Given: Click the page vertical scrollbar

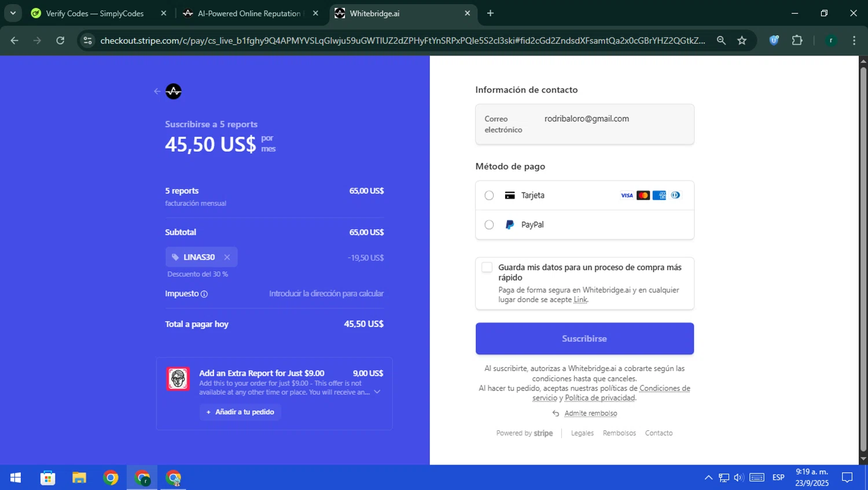Looking at the screenshot, I should pyautogui.click(x=863, y=259).
